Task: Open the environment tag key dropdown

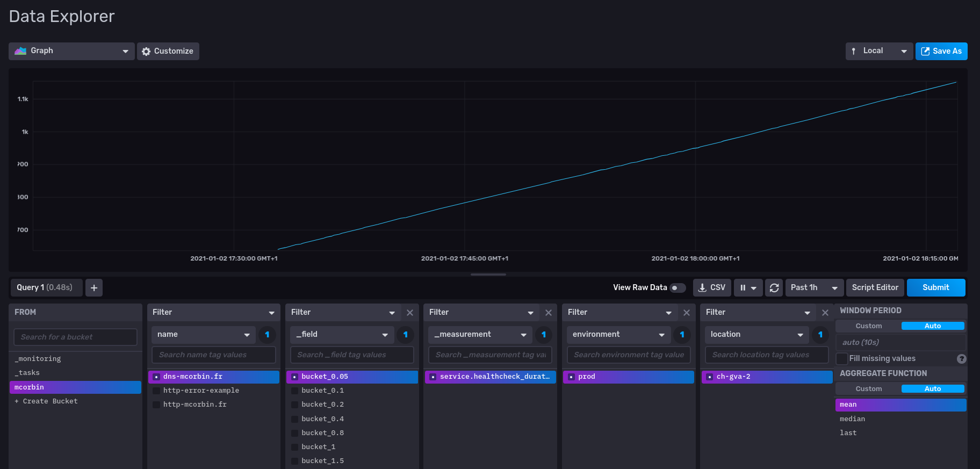Action: [x=618, y=335]
